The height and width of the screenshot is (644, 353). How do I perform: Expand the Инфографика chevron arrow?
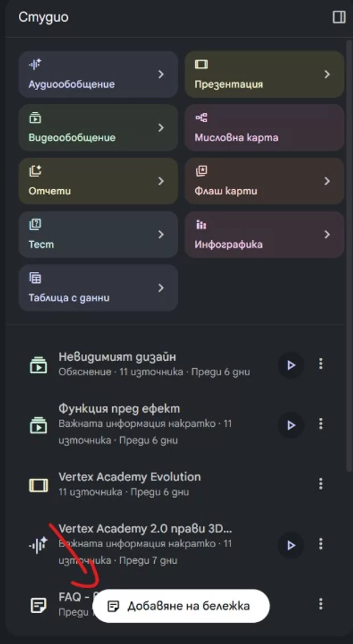[x=327, y=234]
